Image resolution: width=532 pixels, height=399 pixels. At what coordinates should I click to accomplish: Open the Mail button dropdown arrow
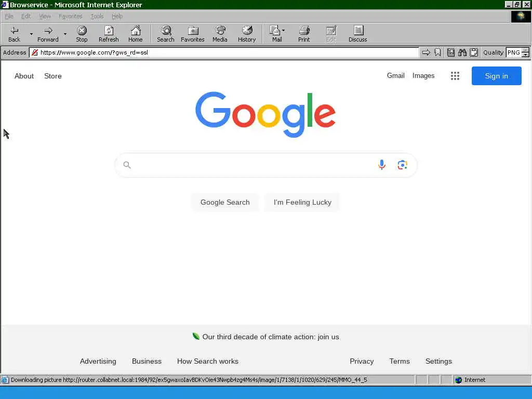pos(284,30)
